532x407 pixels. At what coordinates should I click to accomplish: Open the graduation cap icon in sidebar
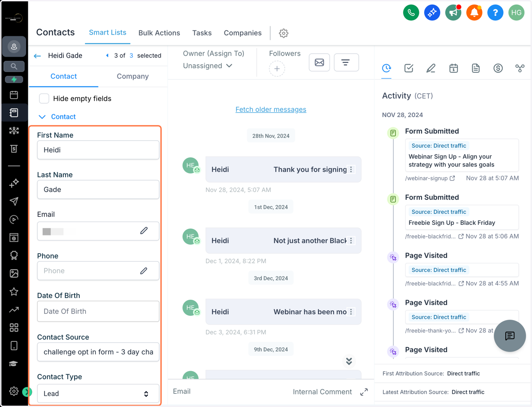[14, 364]
